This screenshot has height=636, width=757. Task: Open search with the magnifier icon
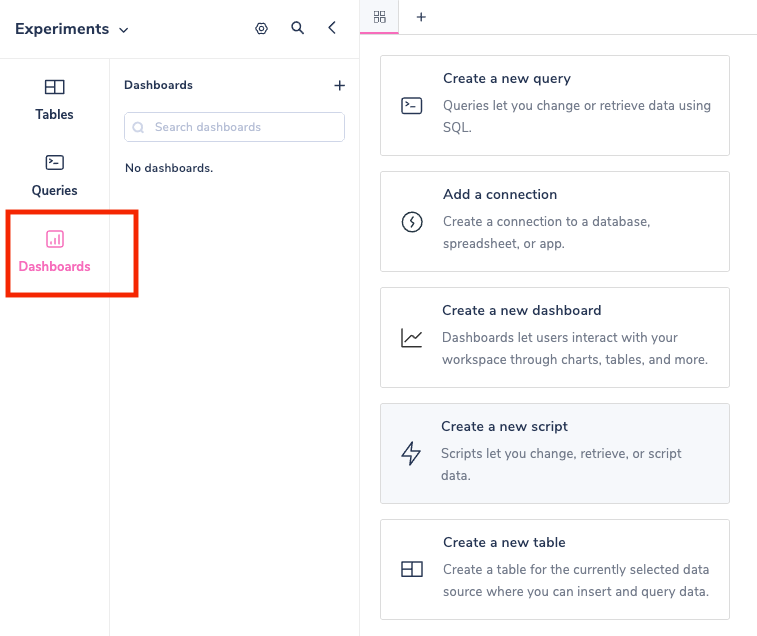point(298,29)
